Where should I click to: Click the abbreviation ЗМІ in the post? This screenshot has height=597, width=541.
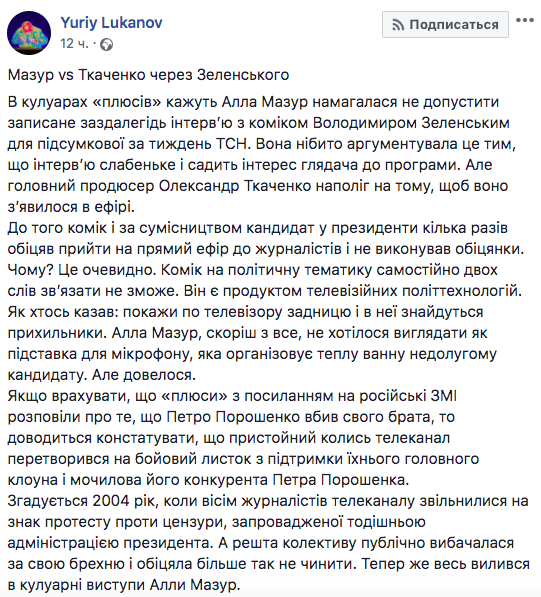(443, 396)
